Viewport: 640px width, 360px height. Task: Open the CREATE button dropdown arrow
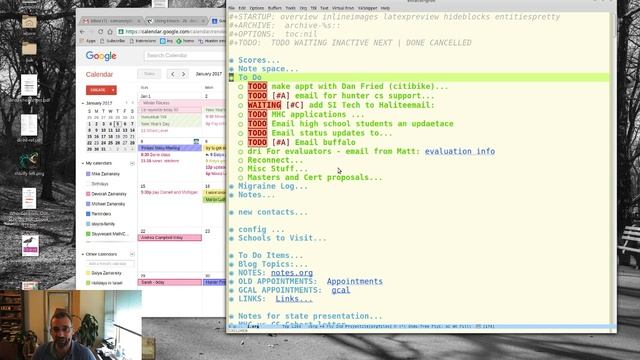click(113, 90)
